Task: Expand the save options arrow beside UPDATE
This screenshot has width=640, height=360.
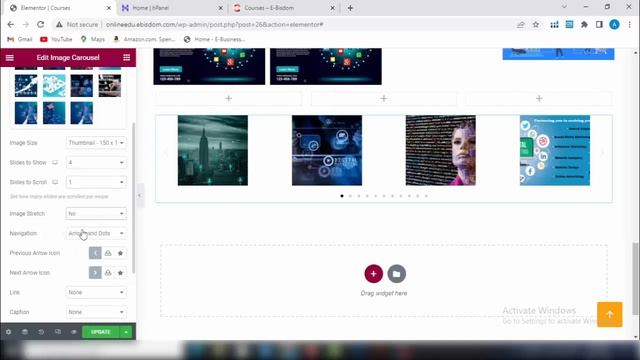Action: coord(126,332)
